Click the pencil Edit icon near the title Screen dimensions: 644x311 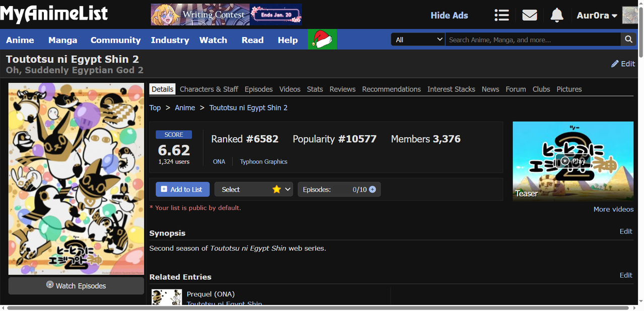[x=623, y=64]
